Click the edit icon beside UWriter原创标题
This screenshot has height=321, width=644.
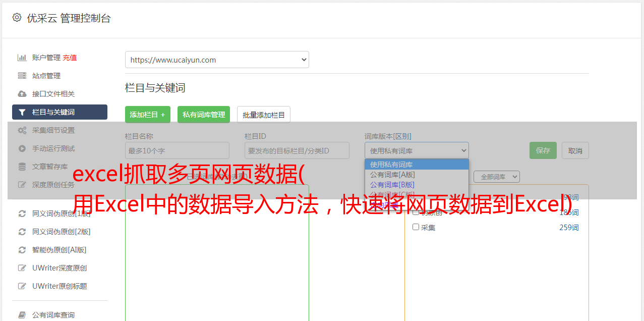(22, 286)
